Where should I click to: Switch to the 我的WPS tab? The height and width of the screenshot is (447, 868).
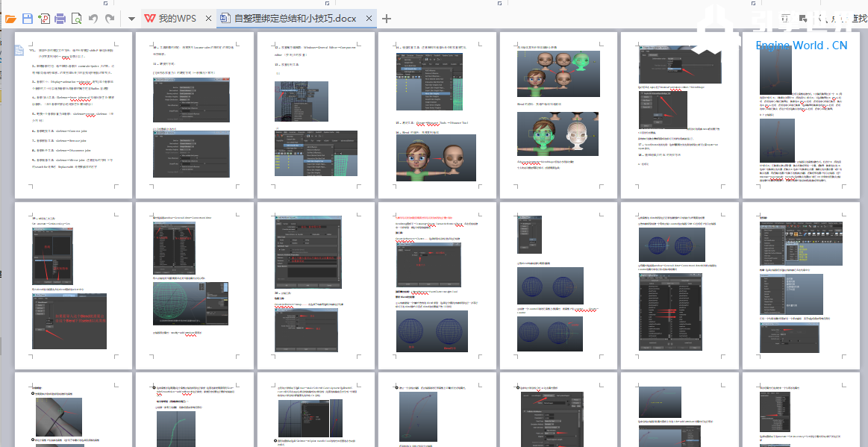177,18
